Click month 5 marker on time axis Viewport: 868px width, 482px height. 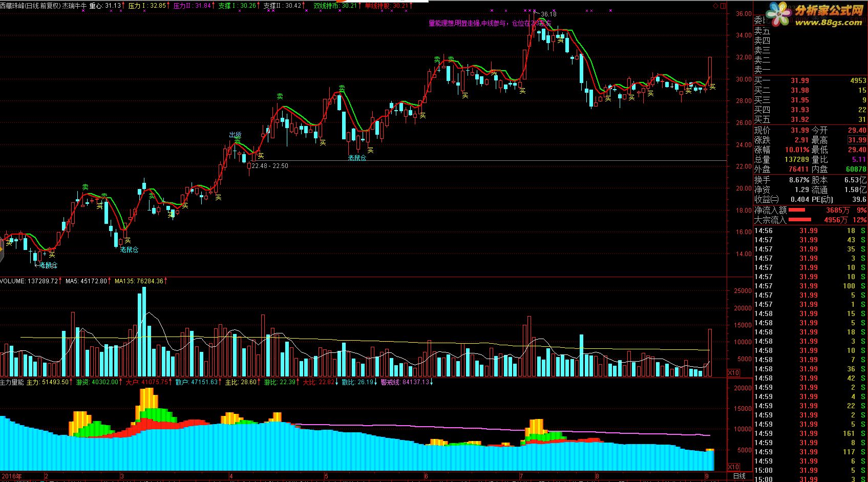(326, 476)
